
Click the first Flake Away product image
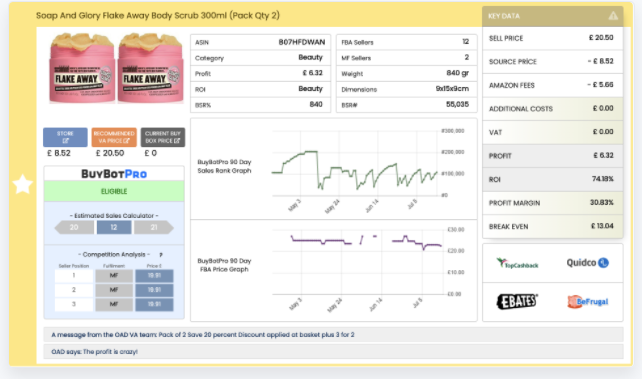[x=82, y=68]
